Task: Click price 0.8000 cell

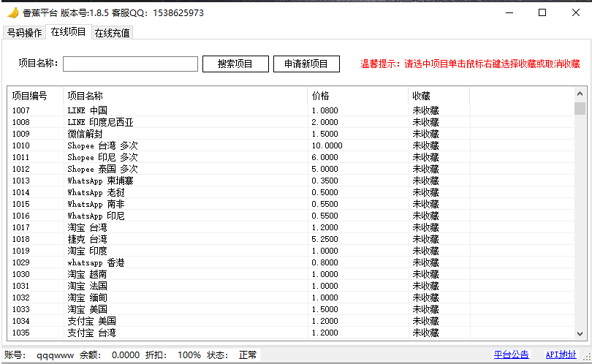Action: pos(325,262)
